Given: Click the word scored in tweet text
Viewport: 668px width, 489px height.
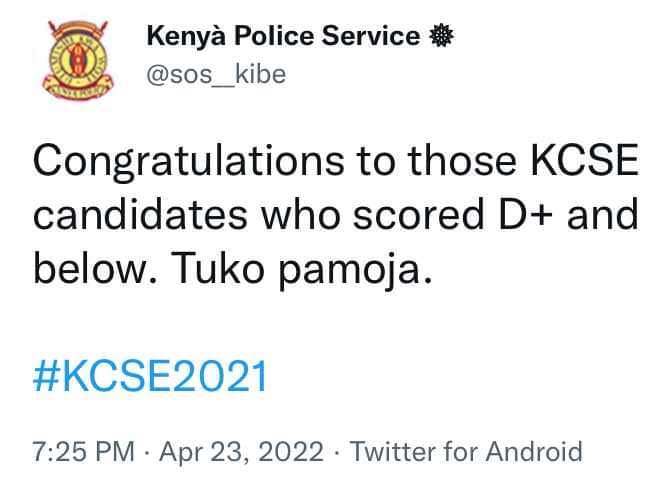Looking at the screenshot, I should point(419,215).
